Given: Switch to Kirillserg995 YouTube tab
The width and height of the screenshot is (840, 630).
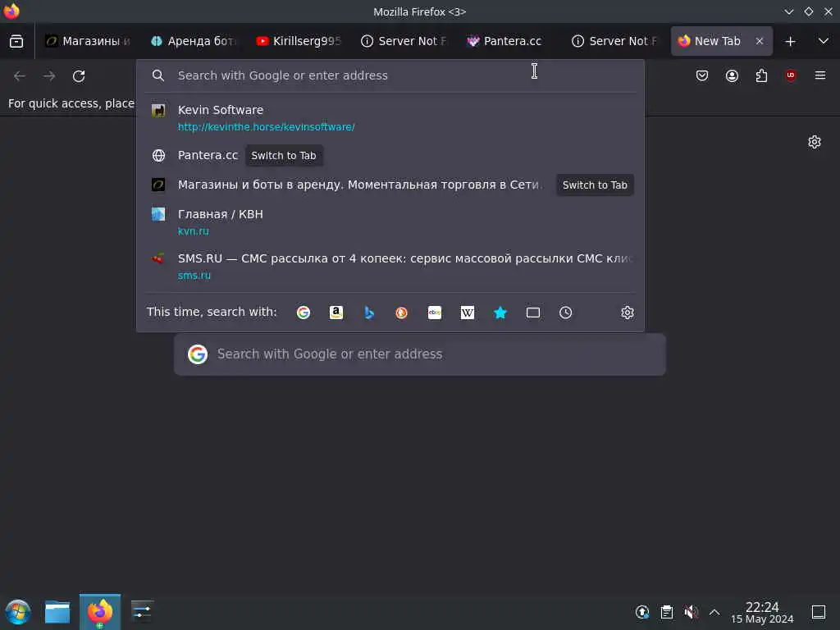Looking at the screenshot, I should click(299, 41).
